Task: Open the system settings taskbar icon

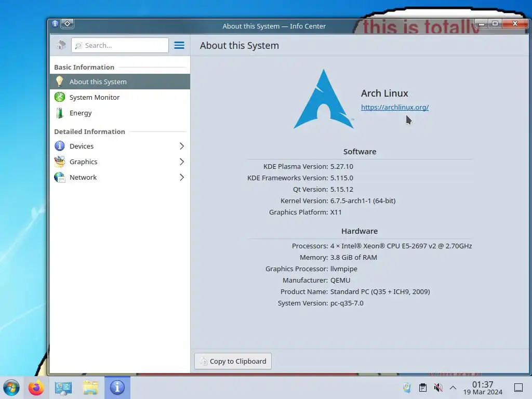Action: point(63,388)
